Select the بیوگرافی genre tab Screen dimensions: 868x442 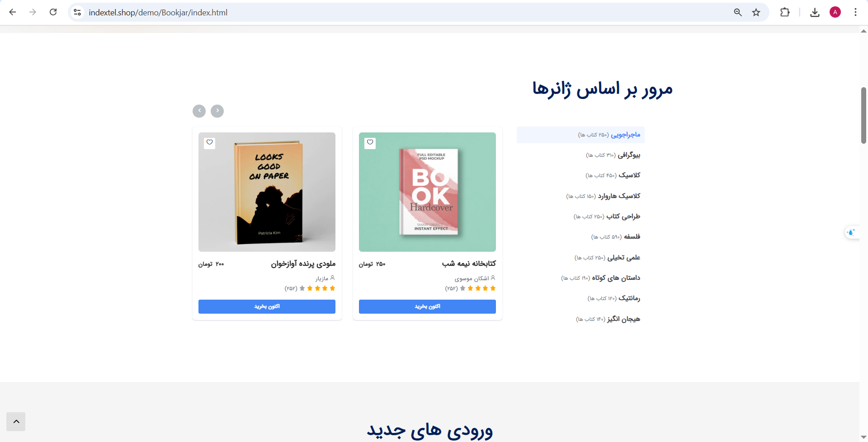580,155
